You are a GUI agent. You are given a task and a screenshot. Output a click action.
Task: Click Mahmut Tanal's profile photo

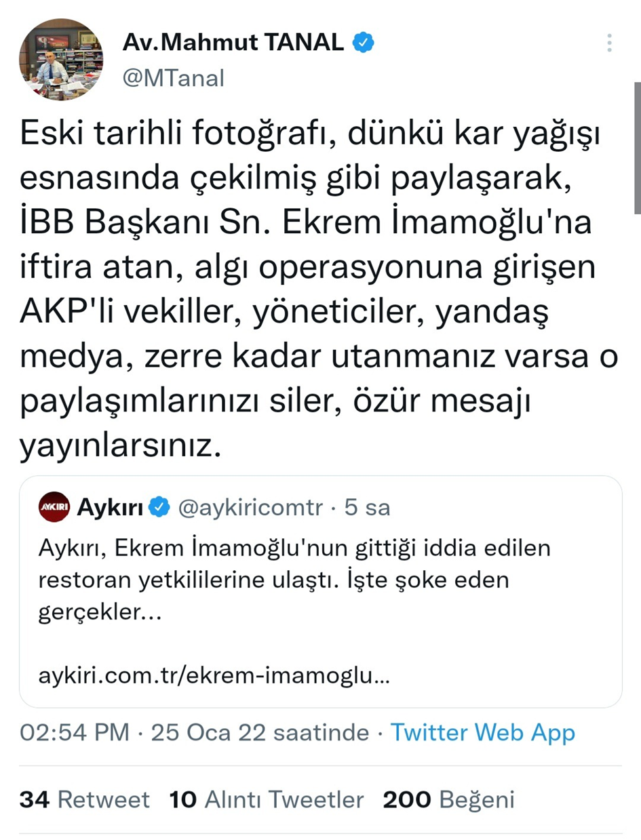click(61, 61)
